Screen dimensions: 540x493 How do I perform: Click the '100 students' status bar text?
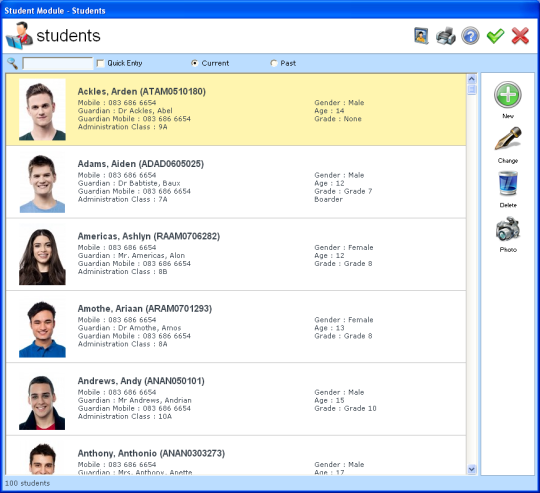click(x=27, y=483)
